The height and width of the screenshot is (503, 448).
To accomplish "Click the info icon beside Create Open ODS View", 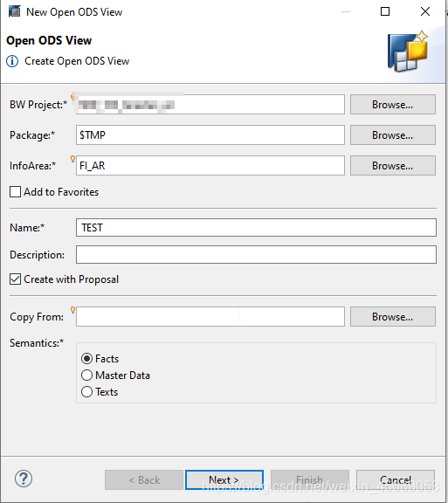I will point(12,61).
